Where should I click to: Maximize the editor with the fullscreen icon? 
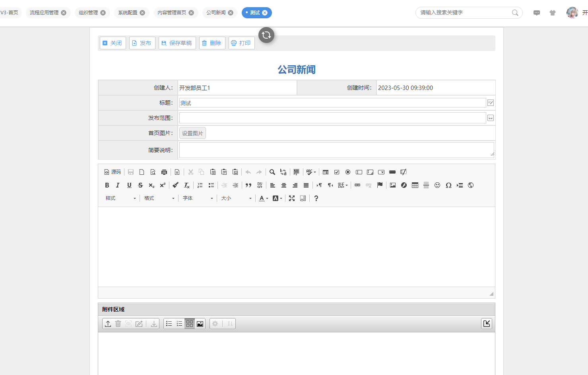point(292,198)
